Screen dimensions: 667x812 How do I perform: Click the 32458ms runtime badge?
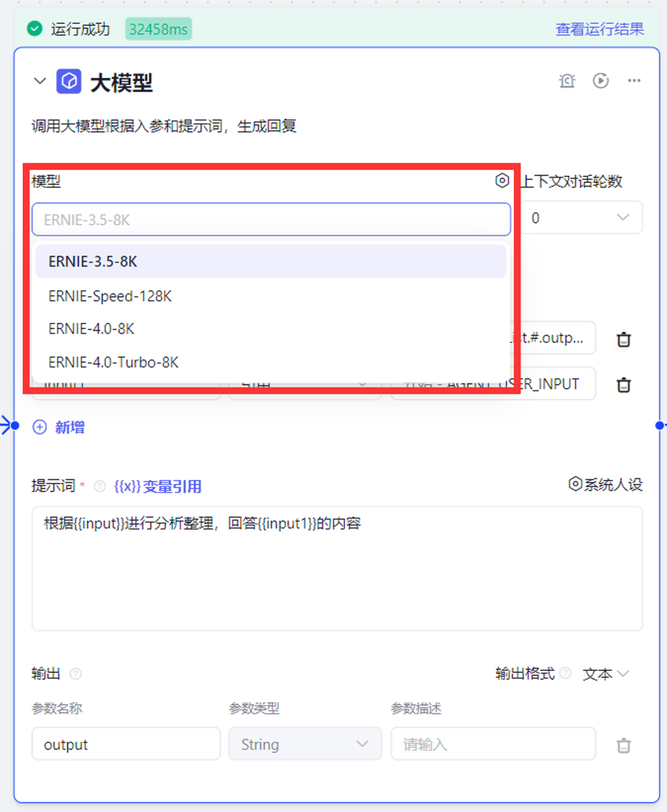pyautogui.click(x=158, y=29)
